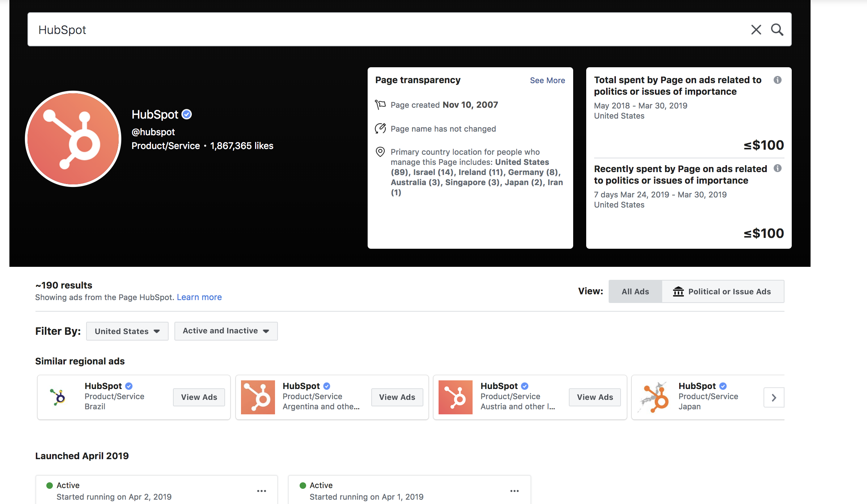Click Started running on Apr 1, 2019 text
867x504 pixels.
pyautogui.click(x=366, y=497)
